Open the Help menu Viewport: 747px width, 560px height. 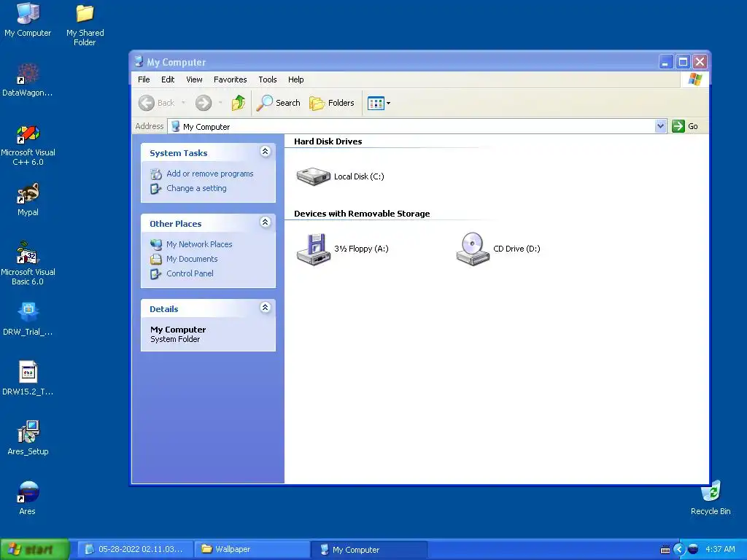[296, 79]
